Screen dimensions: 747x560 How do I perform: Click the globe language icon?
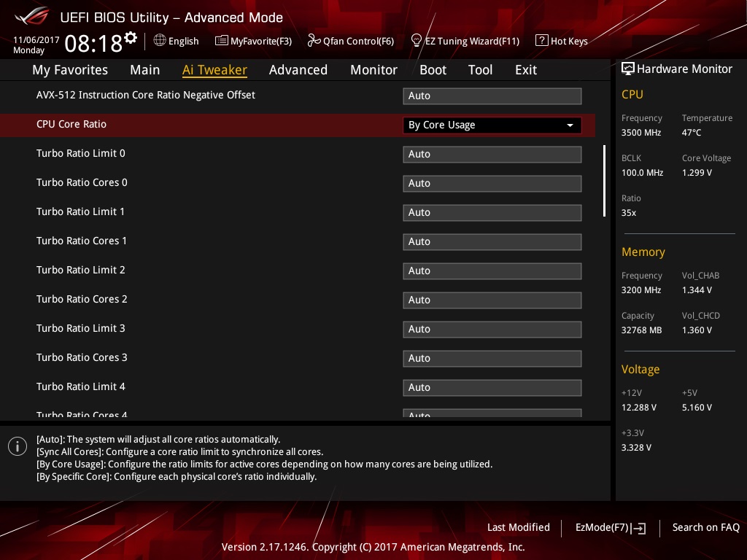point(160,41)
